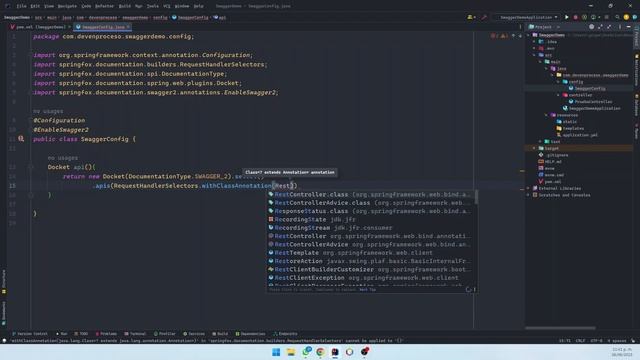Viewport: 640px width, 360px height.
Task: Open the Terminal tool window
Action: (135, 333)
